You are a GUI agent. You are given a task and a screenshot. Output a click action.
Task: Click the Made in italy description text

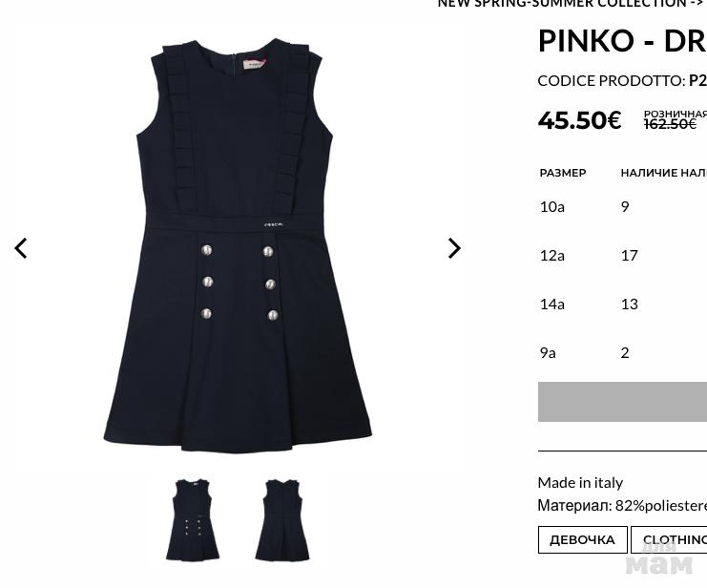[580, 483]
